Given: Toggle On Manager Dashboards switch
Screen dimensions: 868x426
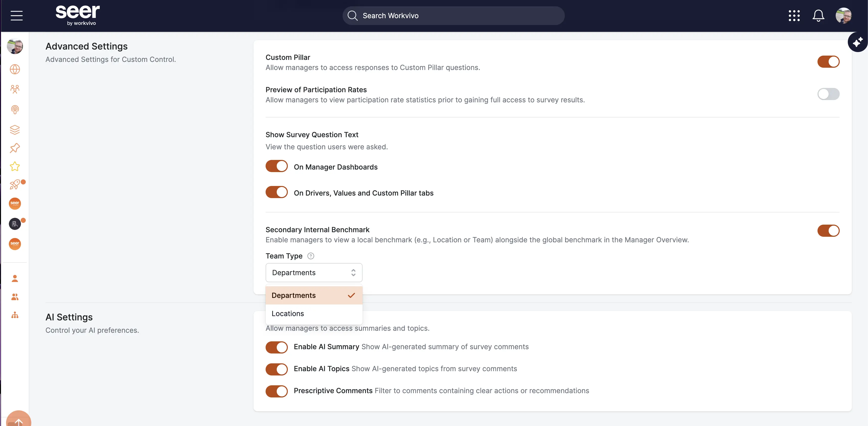Looking at the screenshot, I should pyautogui.click(x=277, y=166).
